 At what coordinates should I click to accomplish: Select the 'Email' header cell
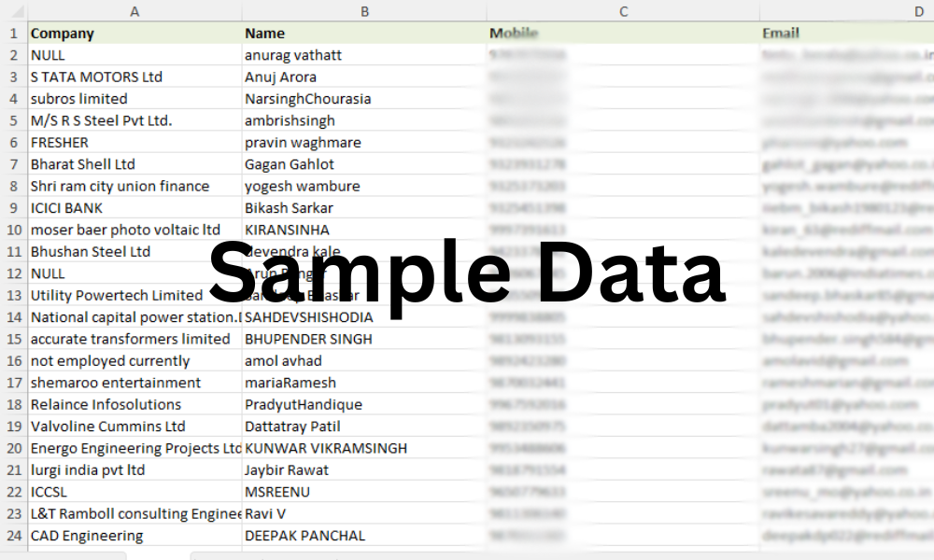point(847,34)
